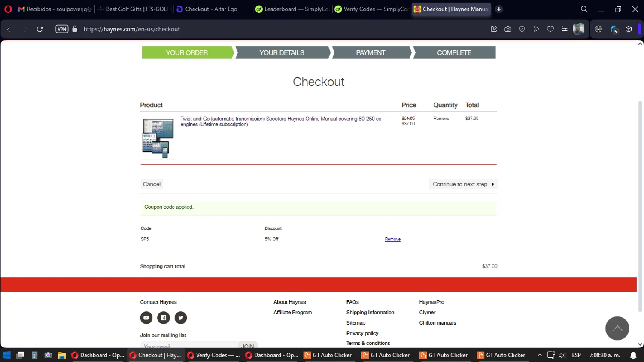The image size is (644, 362).
Task: Open the taskbar clock
Action: click(x=605, y=355)
